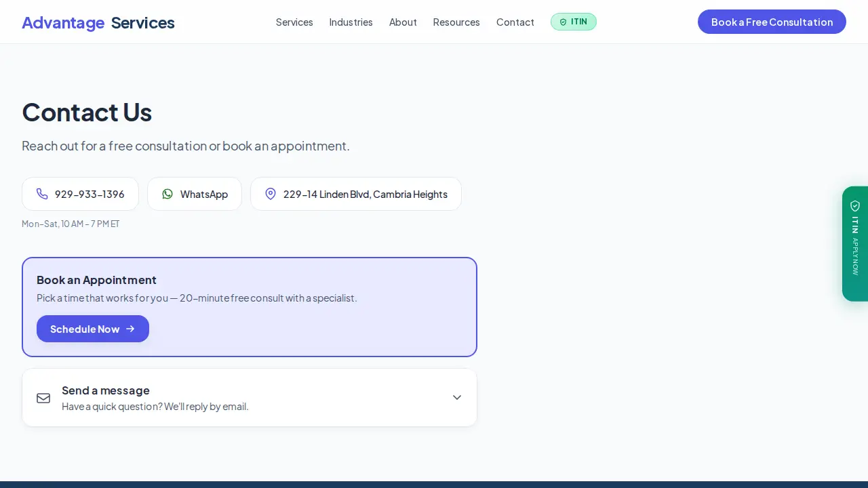The width and height of the screenshot is (868, 488).
Task: Click 'Have a quick question?' subtext
Action: click(x=155, y=407)
